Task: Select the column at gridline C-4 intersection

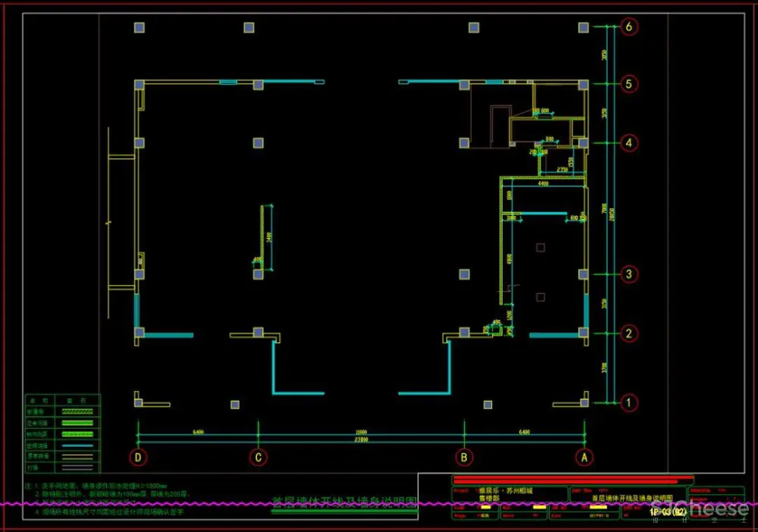Action: tap(258, 142)
